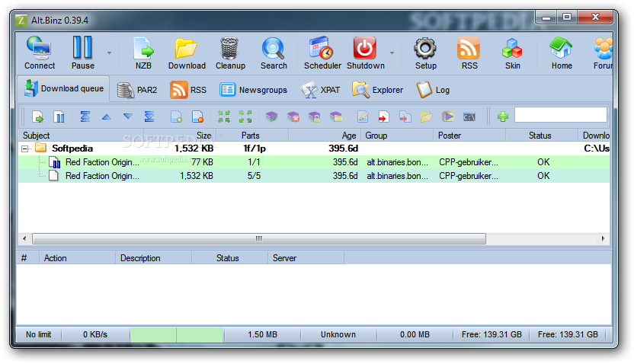Screen dimensions: 634x364
Task: Sort by the Poster column header
Action: click(469, 136)
